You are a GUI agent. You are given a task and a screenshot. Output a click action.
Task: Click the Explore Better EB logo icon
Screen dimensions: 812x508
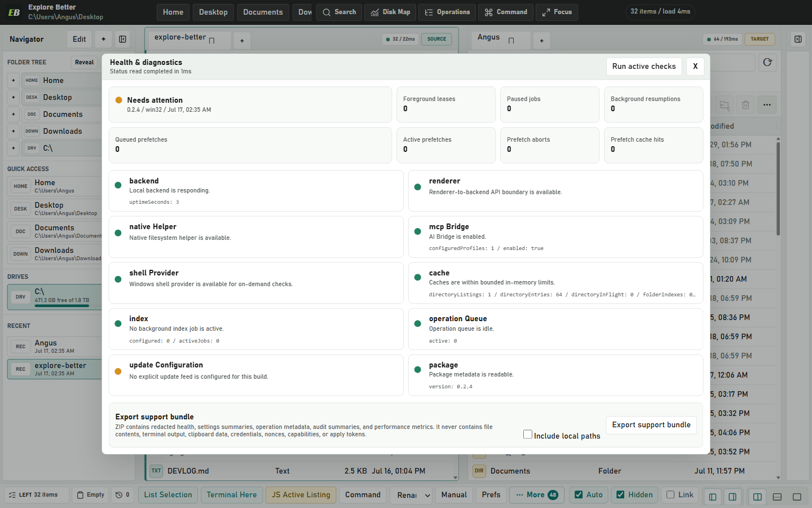14,12
